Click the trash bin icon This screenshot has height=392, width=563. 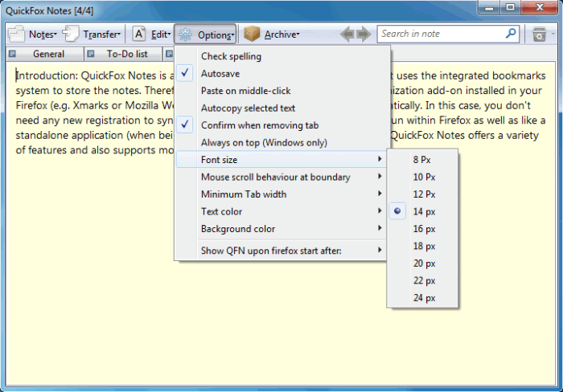pyautogui.click(x=539, y=35)
